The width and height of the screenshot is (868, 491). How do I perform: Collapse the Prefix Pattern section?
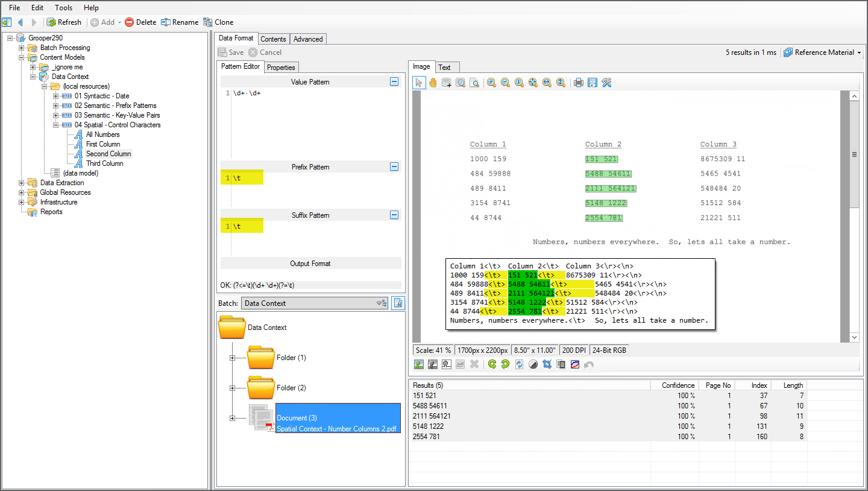click(394, 166)
